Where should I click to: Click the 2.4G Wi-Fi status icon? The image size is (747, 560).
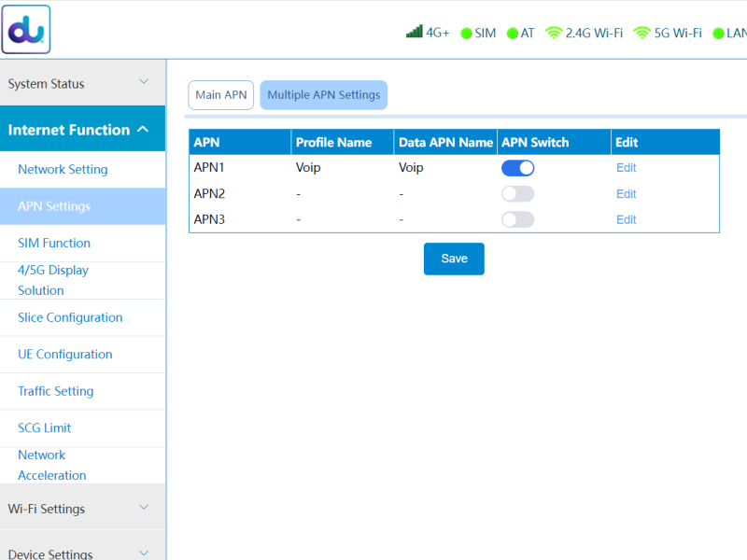[554, 33]
